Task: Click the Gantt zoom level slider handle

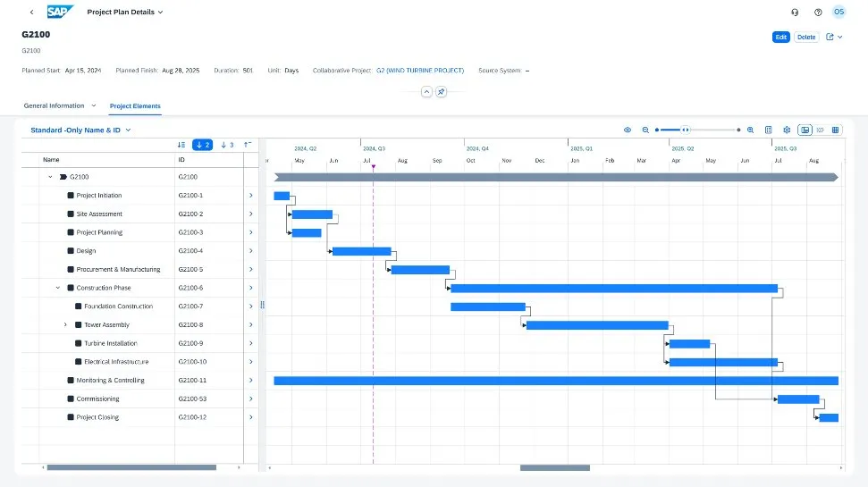Action: click(x=686, y=130)
